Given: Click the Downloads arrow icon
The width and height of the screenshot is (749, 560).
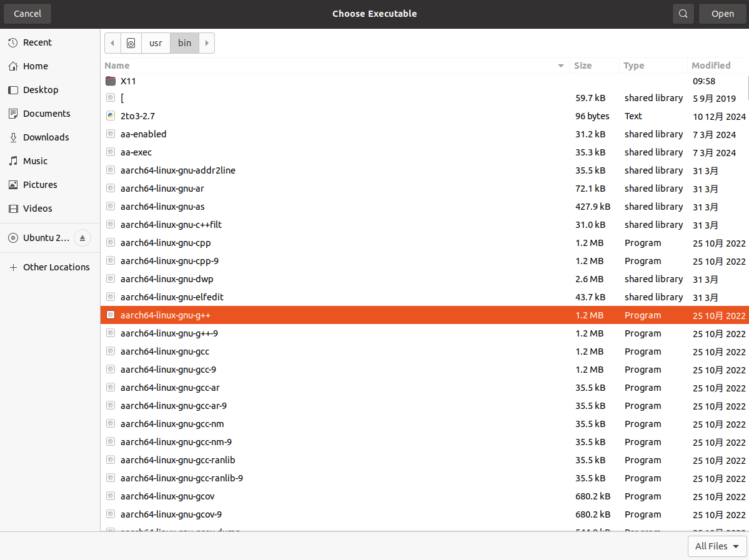Looking at the screenshot, I should click(13, 137).
